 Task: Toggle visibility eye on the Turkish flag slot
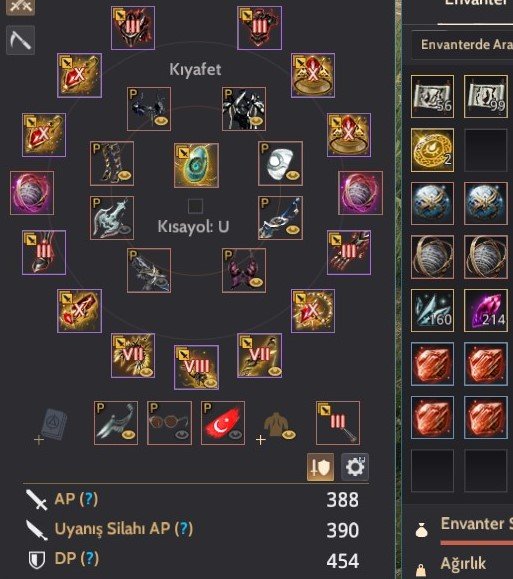pos(235,435)
